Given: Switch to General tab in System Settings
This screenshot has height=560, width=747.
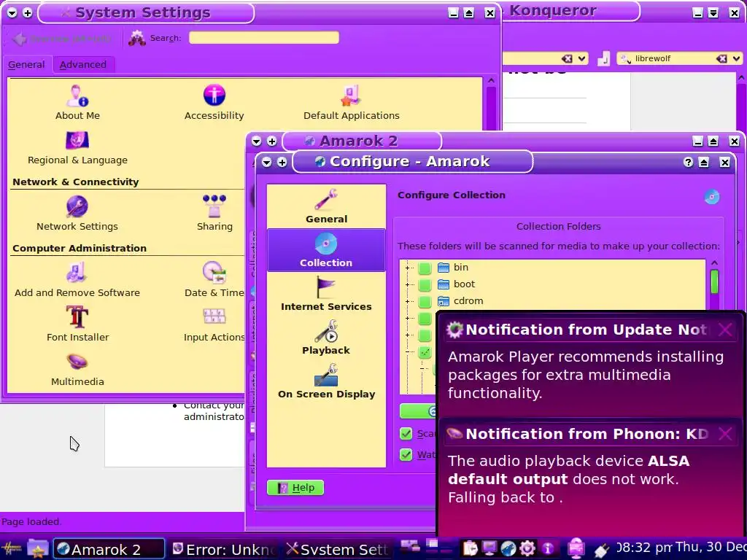Looking at the screenshot, I should coord(26,64).
